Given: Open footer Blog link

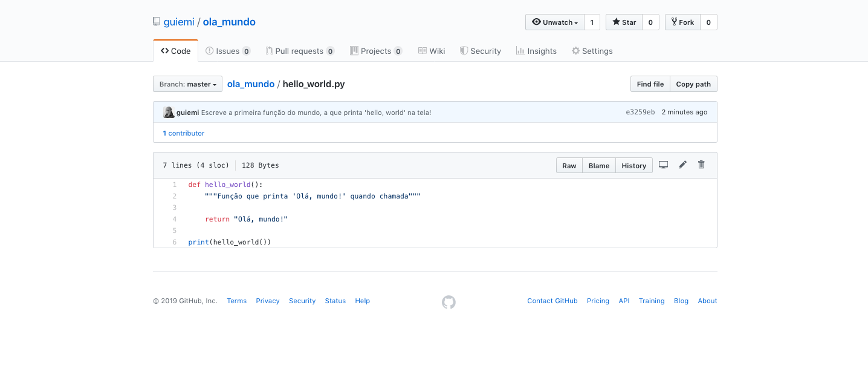Looking at the screenshot, I should (681, 301).
